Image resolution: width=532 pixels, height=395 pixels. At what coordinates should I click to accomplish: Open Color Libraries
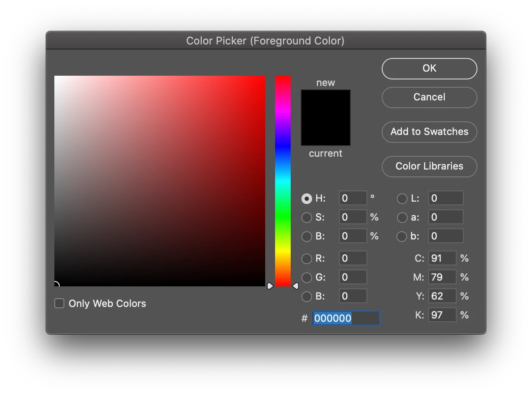(429, 166)
